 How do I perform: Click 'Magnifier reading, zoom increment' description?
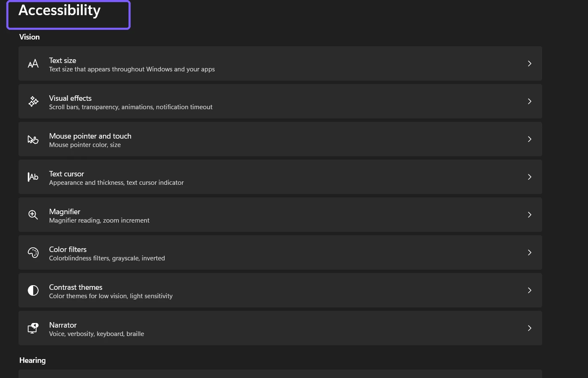(x=99, y=220)
